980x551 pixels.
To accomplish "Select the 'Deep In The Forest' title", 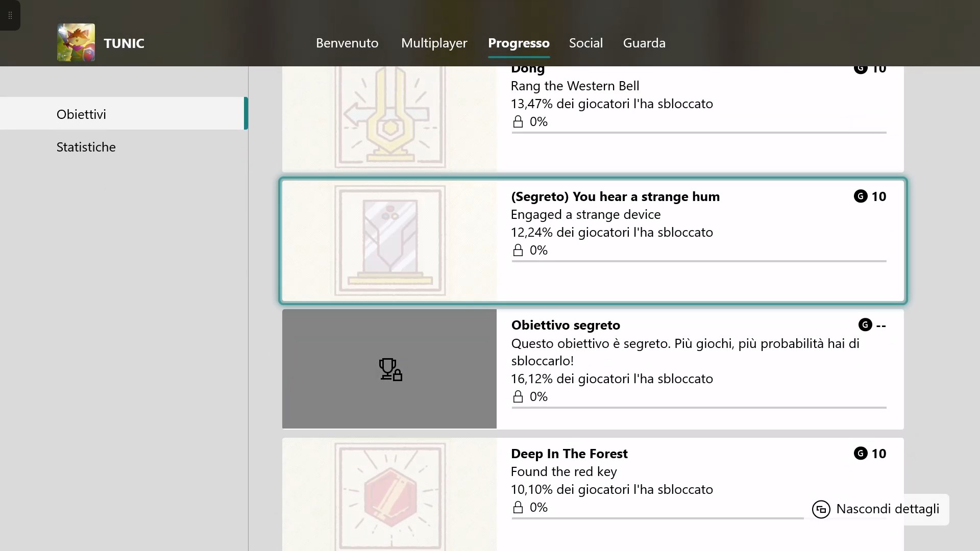I will (569, 454).
